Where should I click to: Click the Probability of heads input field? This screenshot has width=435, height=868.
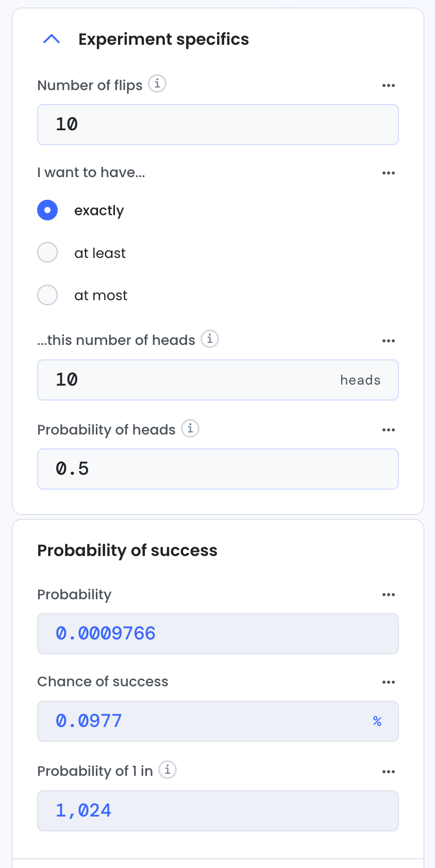pyautogui.click(x=218, y=469)
